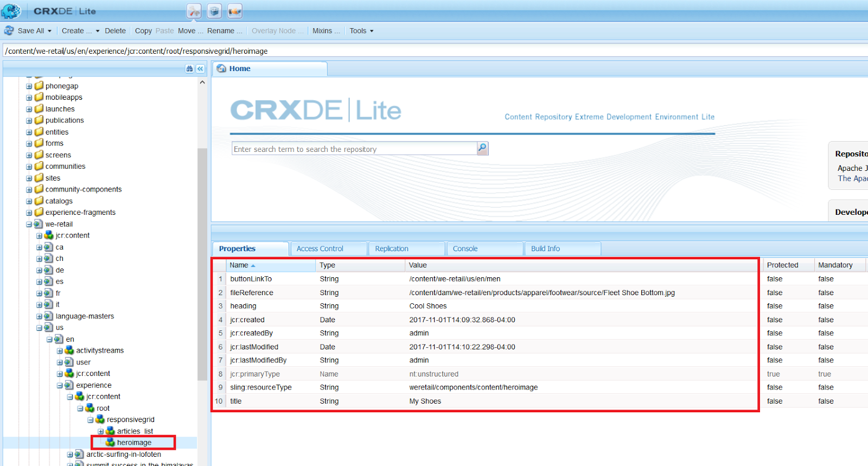Click the sling:resourceType property name
The image size is (868, 466).
point(261,387)
